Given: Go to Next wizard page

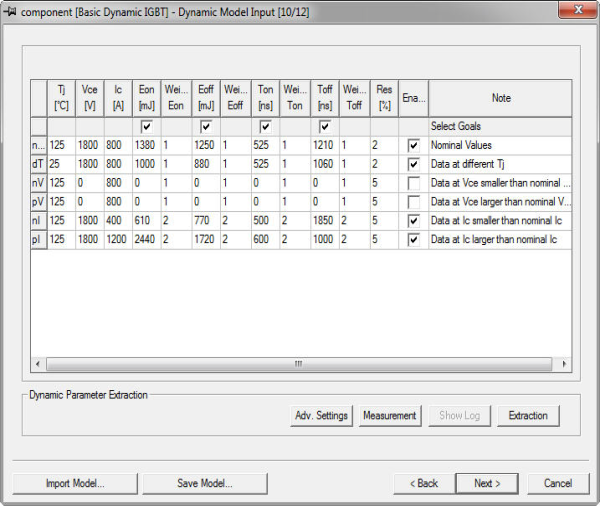Looking at the screenshot, I should (487, 483).
